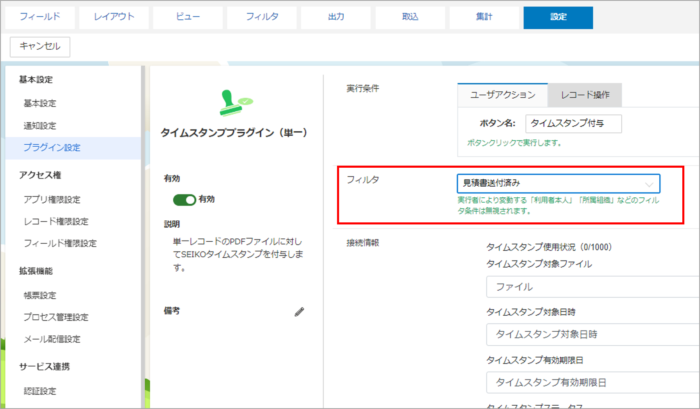Open フィールド権限設定 in the sidebar
The height and width of the screenshot is (409, 700).
[60, 243]
